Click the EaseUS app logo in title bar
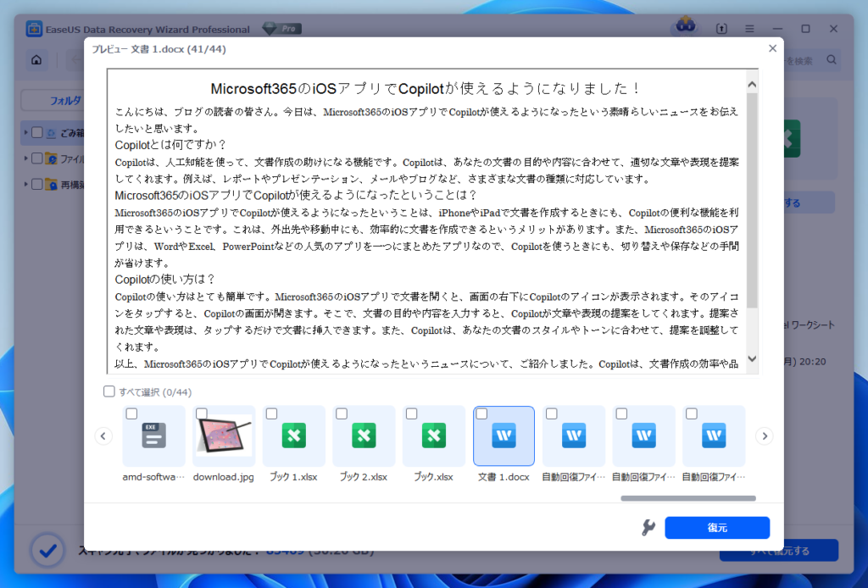Image resolution: width=868 pixels, height=588 pixels. [34, 29]
